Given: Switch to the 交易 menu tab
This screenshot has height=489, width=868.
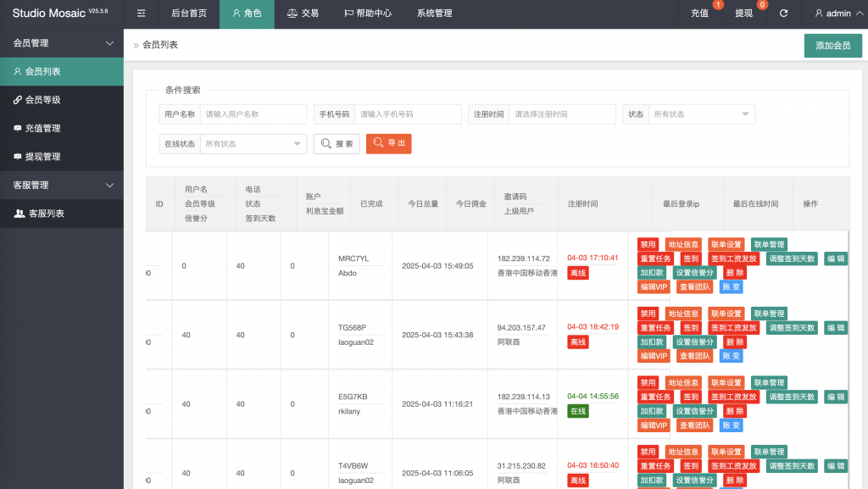Looking at the screenshot, I should coord(303,14).
